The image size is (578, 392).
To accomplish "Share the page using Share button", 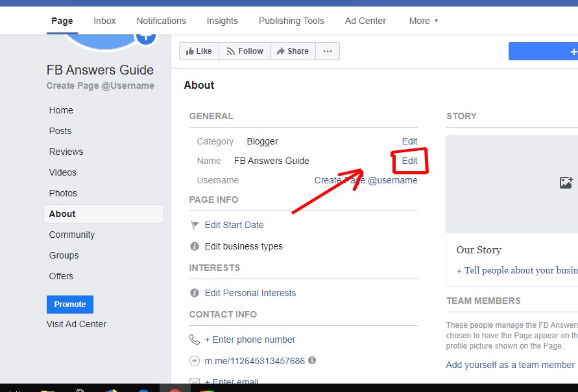I will click(x=293, y=51).
